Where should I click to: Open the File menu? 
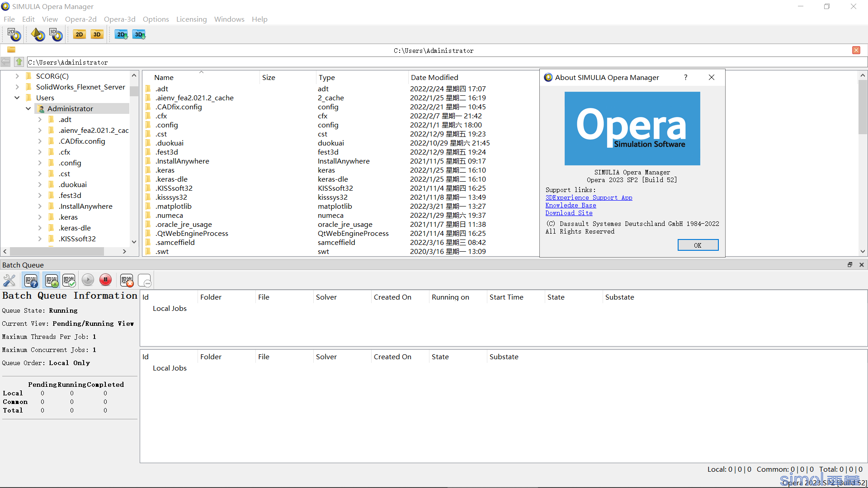point(9,19)
